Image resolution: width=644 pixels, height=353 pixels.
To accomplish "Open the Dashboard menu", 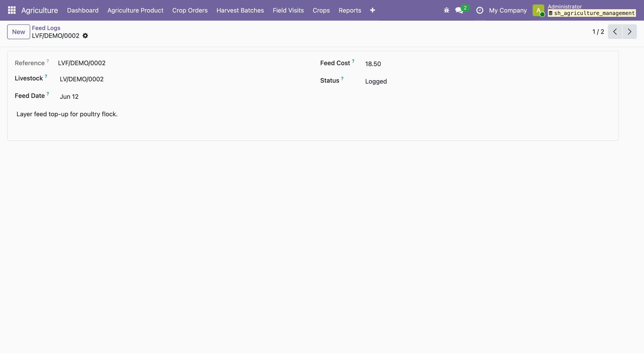I will pyautogui.click(x=83, y=10).
